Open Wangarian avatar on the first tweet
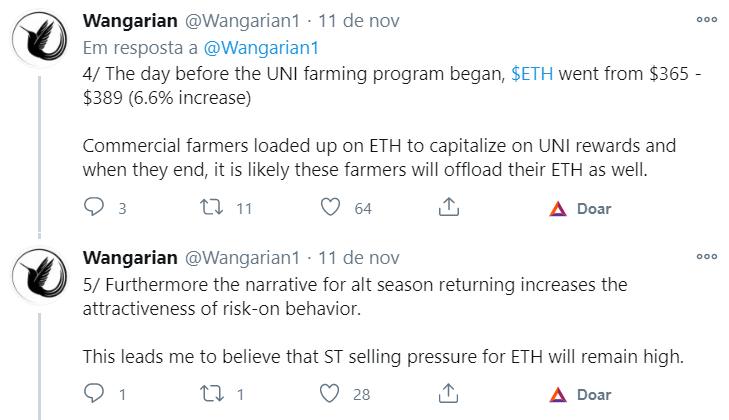 tap(40, 38)
